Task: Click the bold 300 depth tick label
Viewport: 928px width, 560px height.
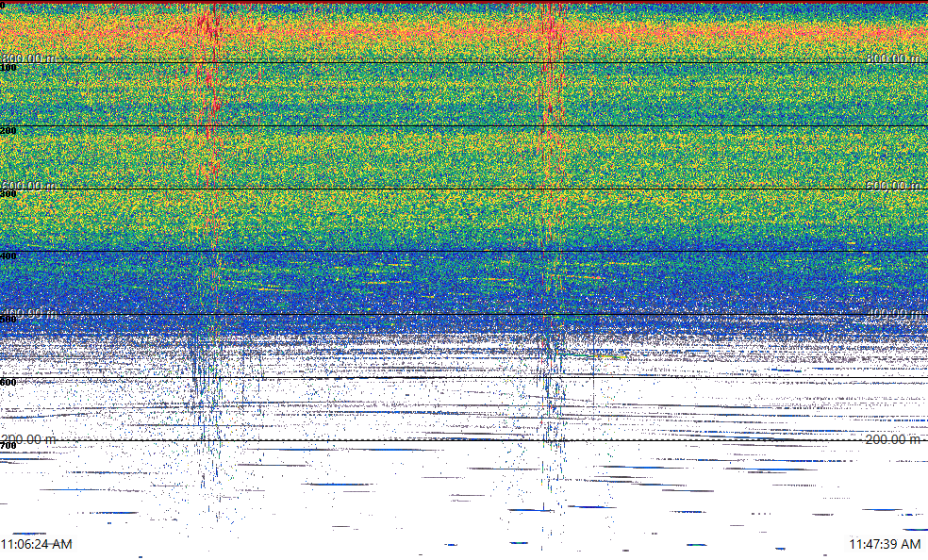Action: [8, 194]
